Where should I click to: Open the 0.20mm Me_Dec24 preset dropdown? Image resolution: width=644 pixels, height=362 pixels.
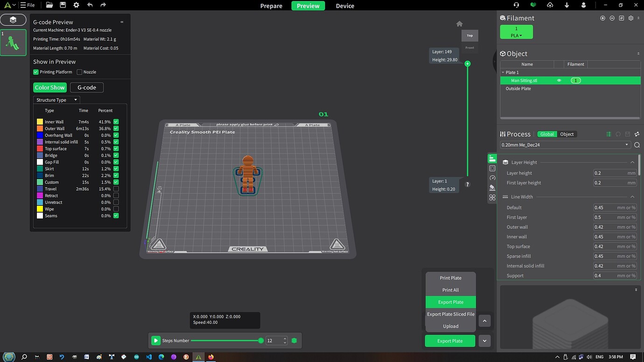click(565, 145)
